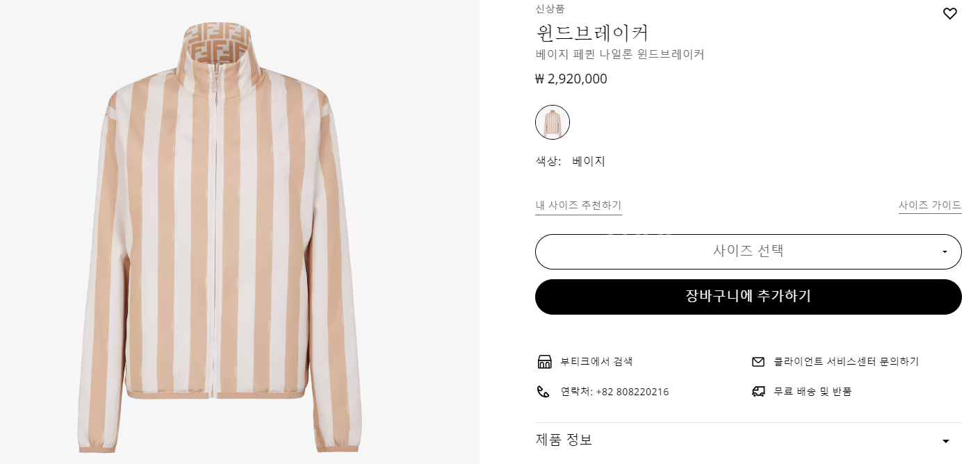
Task: Click the phone icon next to 연락처
Action: pos(544,392)
